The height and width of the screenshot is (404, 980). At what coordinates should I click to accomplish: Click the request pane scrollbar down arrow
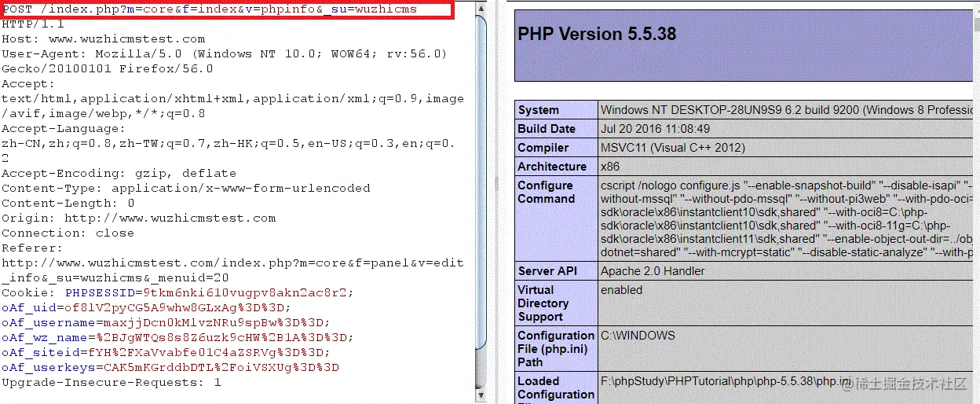(480, 396)
